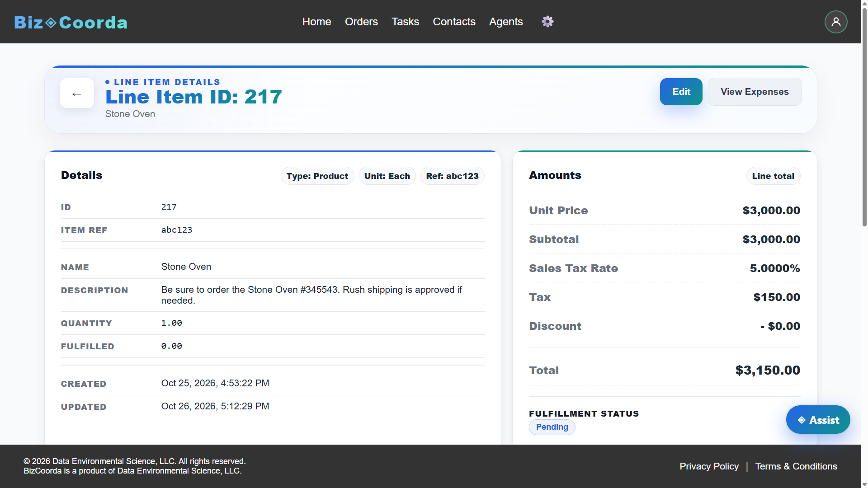This screenshot has height=488, width=868.
Task: Click the created date Oct 25, 2026
Action: coord(215,383)
